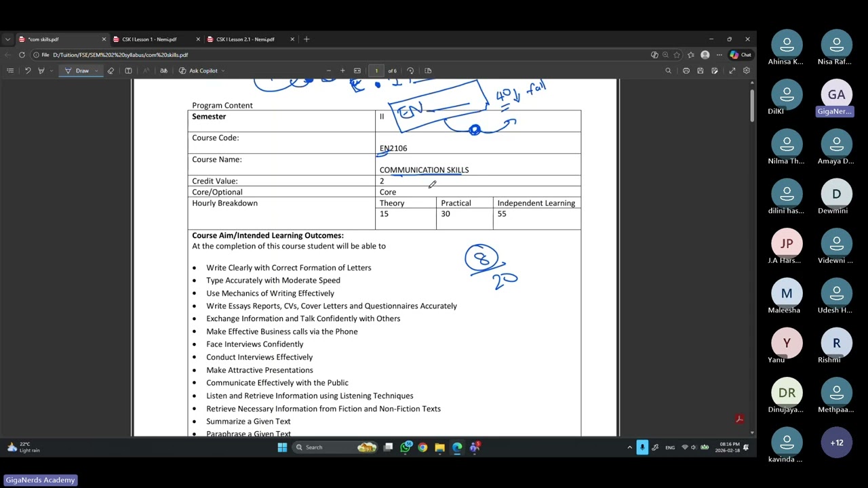Open File Explorer from taskbar

coord(439,447)
